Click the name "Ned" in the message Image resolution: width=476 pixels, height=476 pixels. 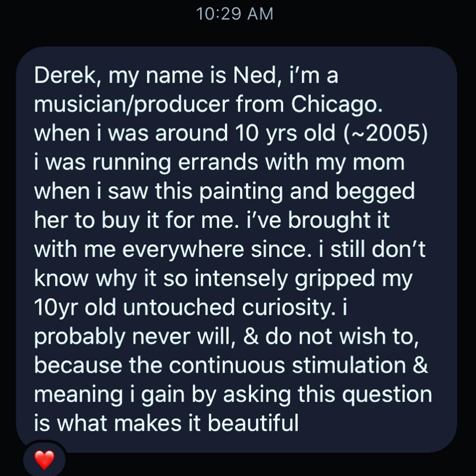click(255, 75)
